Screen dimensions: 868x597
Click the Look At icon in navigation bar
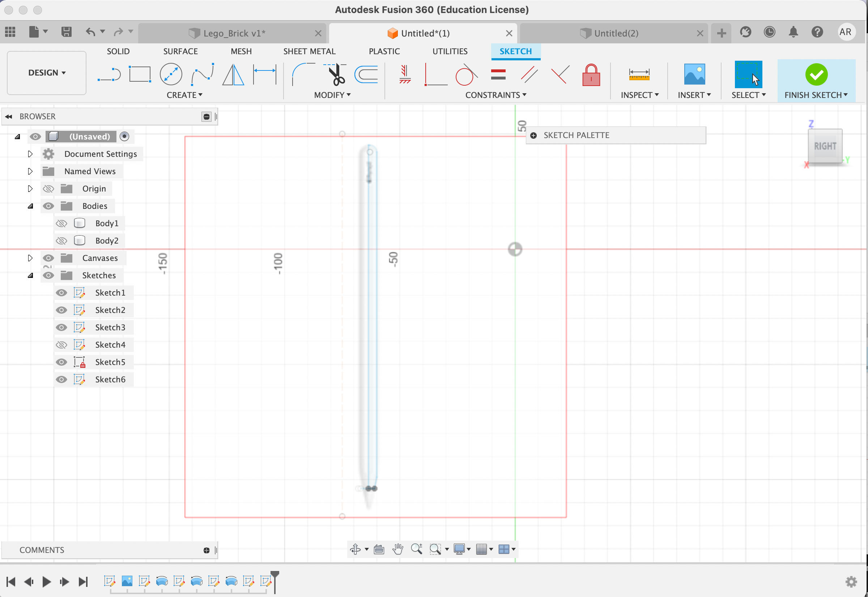[x=379, y=549]
